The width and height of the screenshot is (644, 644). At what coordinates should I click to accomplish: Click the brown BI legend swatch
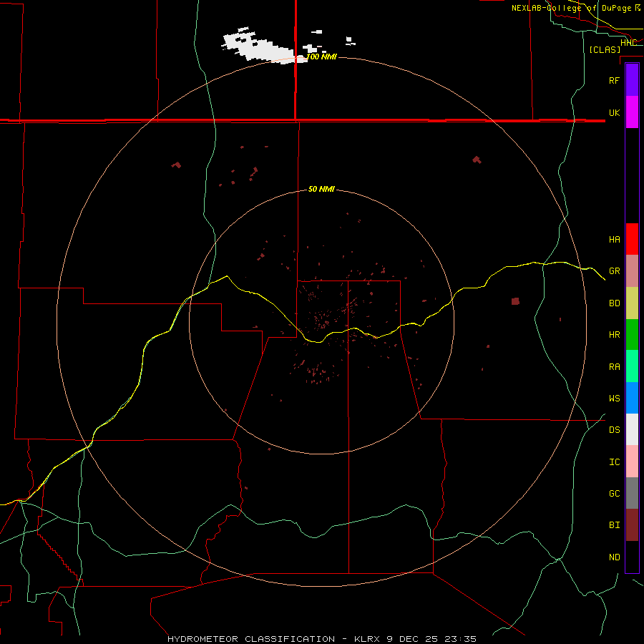(632, 525)
